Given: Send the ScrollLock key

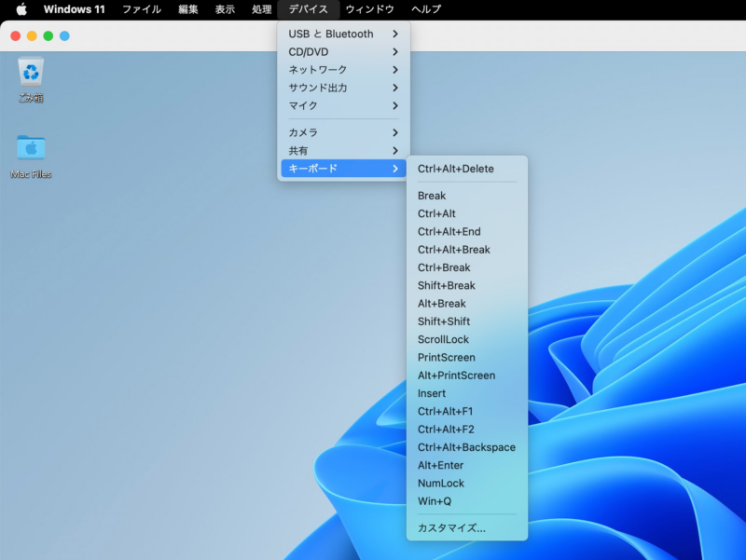Looking at the screenshot, I should coord(467,339).
